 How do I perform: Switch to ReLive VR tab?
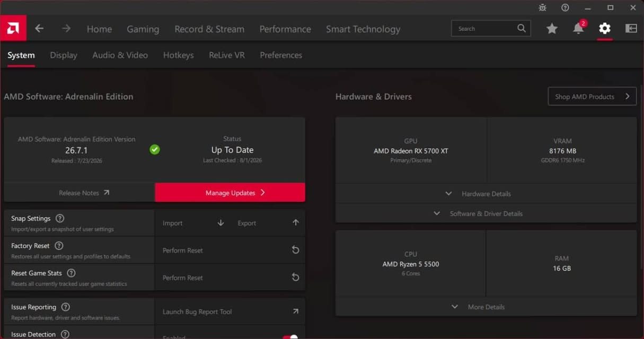click(x=227, y=55)
